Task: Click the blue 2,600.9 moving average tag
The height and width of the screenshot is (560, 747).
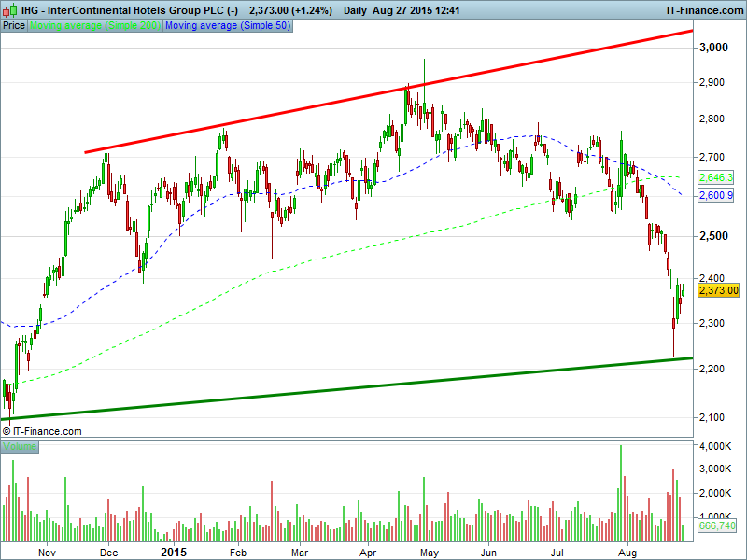Action: [716, 195]
